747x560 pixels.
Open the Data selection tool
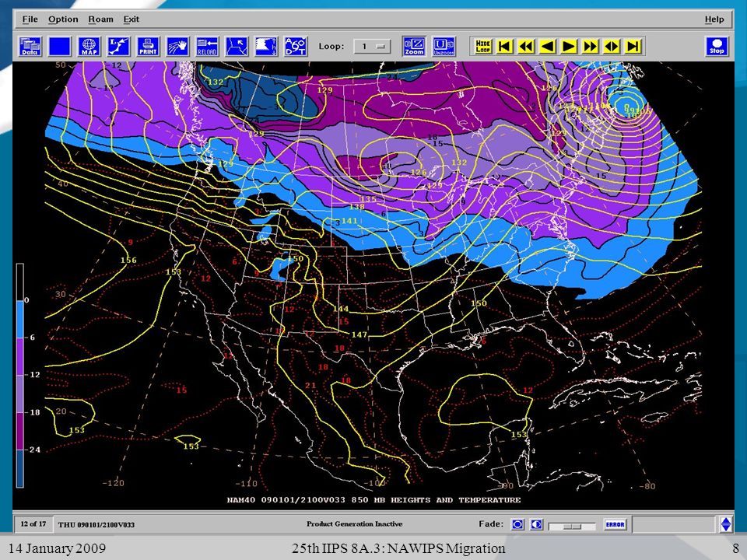30,47
